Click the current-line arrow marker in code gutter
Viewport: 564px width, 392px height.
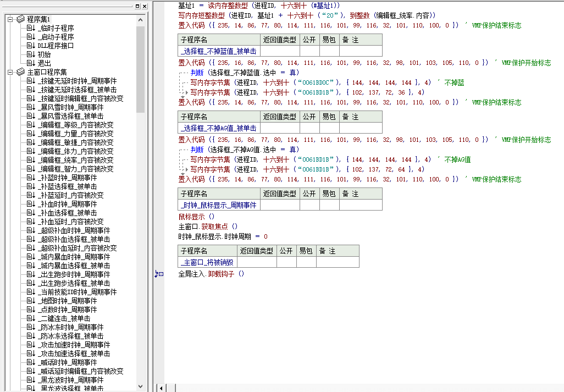(x=159, y=274)
